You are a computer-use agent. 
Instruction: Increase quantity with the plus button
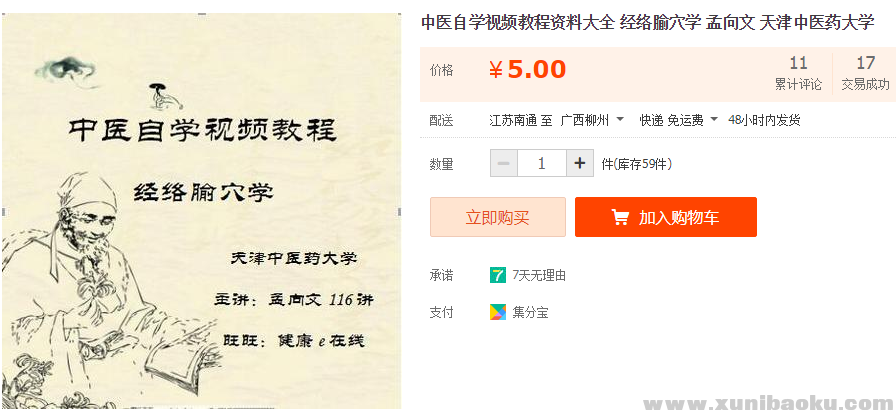[580, 163]
